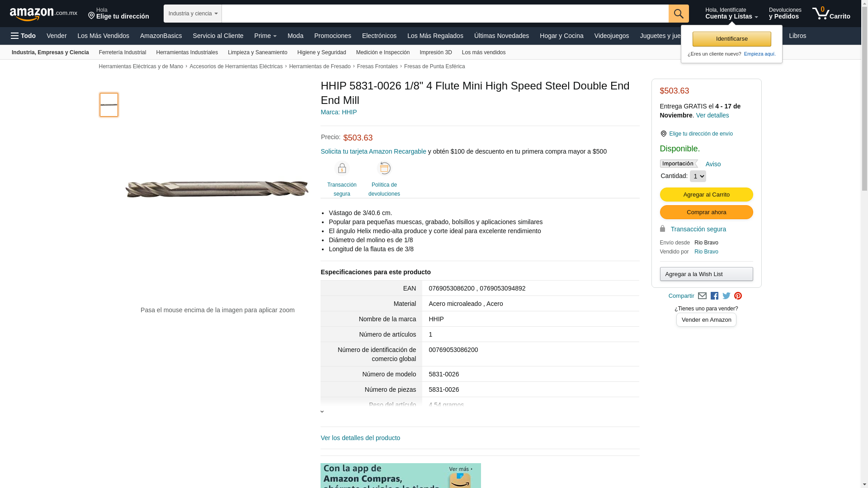Click the secure transaction lock icon
Image resolution: width=868 pixels, height=488 pixels.
(x=342, y=168)
